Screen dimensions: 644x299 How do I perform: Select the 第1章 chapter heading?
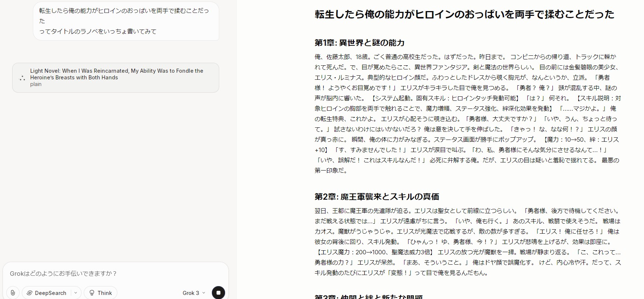[x=359, y=43]
